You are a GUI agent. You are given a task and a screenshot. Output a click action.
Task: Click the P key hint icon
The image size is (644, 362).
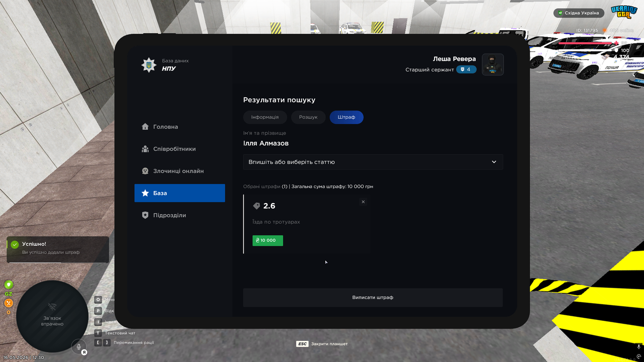tap(98, 311)
